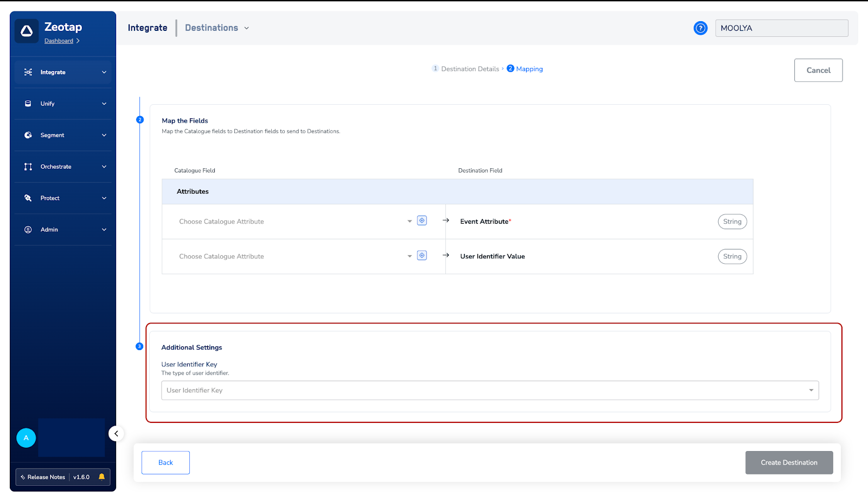Expand the Integrate sidebar menu chevron

point(104,72)
